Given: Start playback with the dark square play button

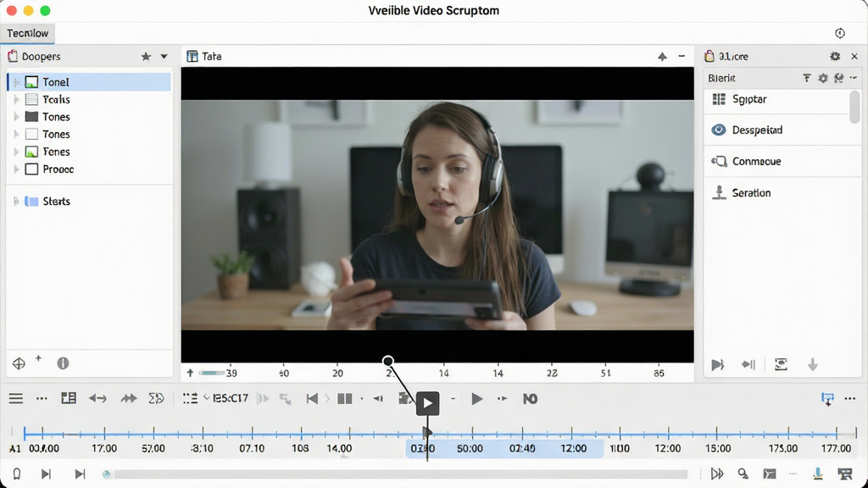Looking at the screenshot, I should click(427, 403).
